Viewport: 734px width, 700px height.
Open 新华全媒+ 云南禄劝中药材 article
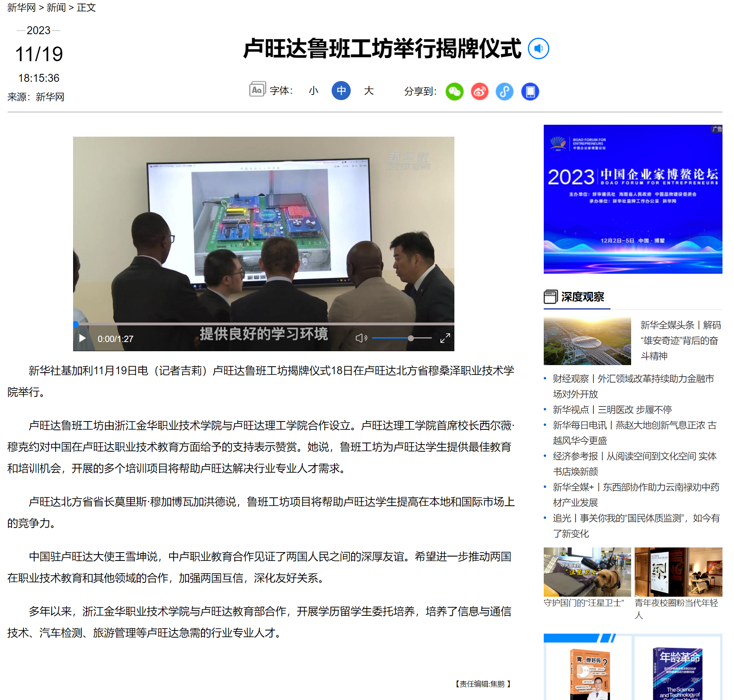(636, 495)
